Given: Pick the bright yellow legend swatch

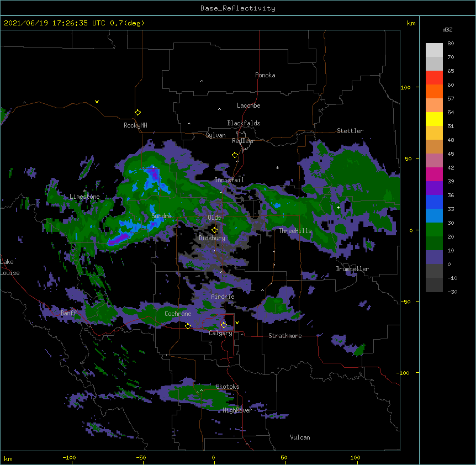Looking at the screenshot, I should pos(434,119).
